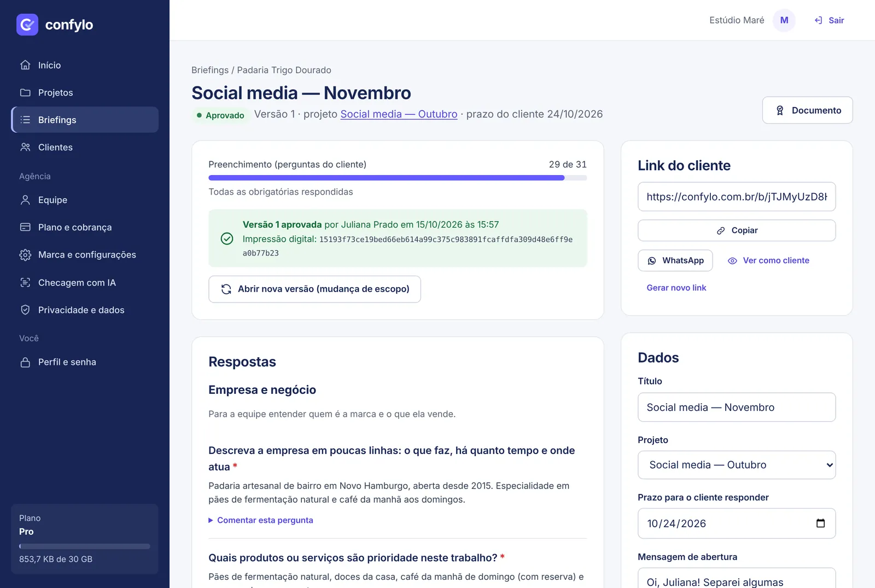This screenshot has height=588, width=875.
Task: Click the Plano e cobrança card icon
Action: [x=25, y=228]
